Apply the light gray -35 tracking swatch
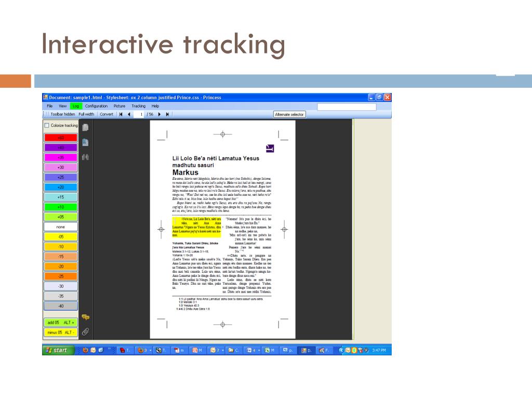This screenshot has height=399, width=532. click(61, 296)
